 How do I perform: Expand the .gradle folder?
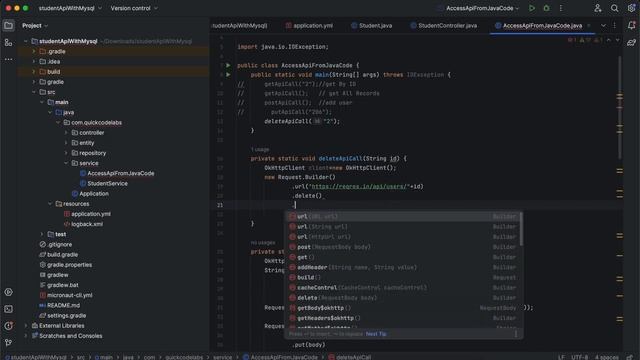click(x=34, y=51)
